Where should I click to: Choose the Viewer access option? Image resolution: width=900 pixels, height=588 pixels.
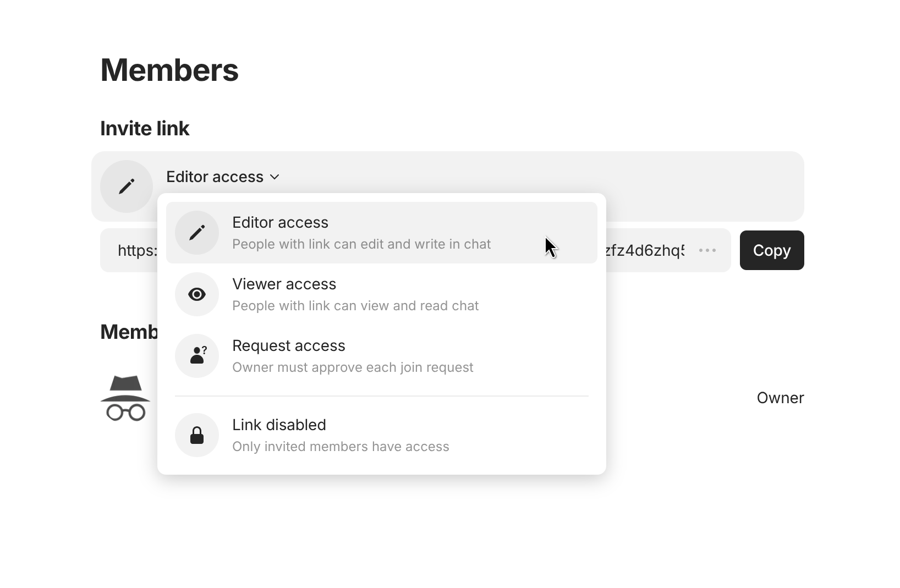[284, 284]
